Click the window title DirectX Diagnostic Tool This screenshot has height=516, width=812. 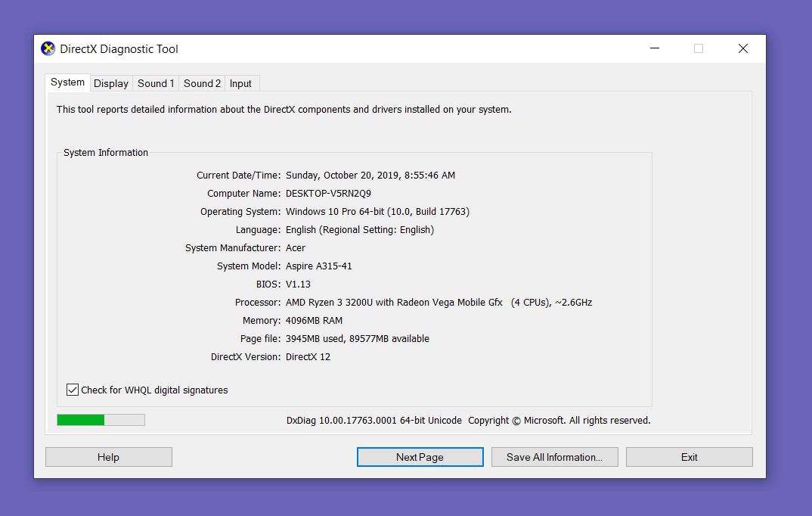pos(119,48)
